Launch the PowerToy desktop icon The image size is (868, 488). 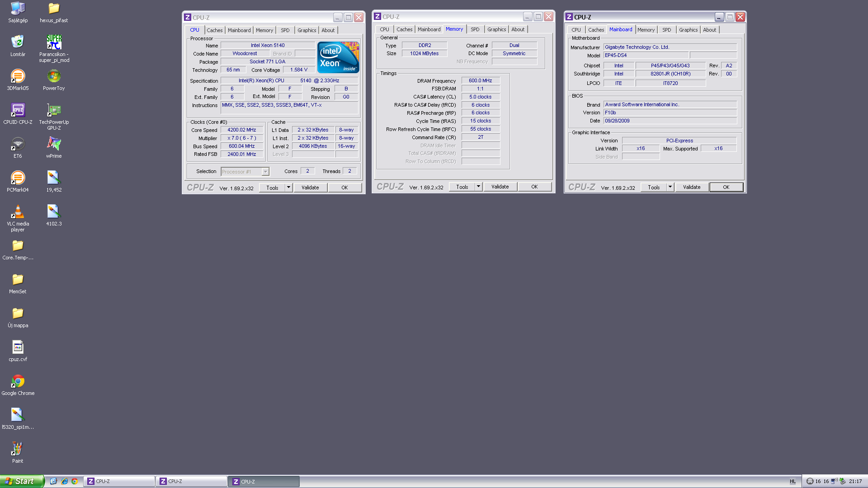click(54, 76)
